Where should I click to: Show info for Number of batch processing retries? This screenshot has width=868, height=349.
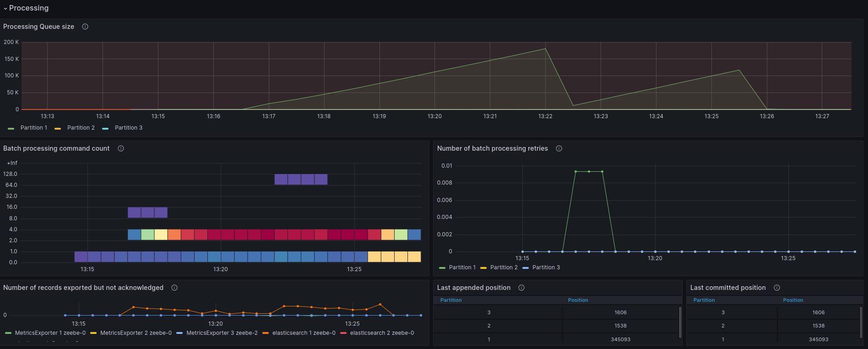coord(559,148)
